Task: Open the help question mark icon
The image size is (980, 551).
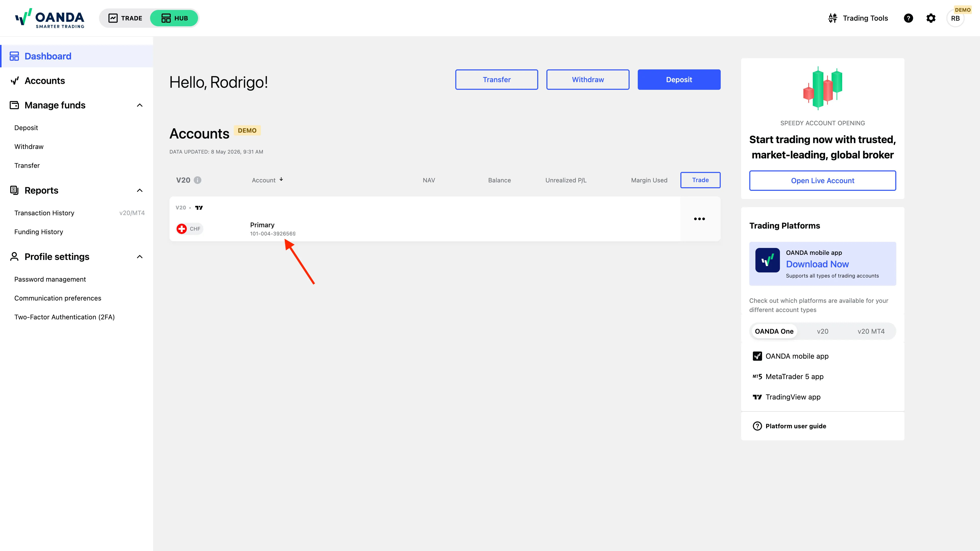Action: point(909,18)
